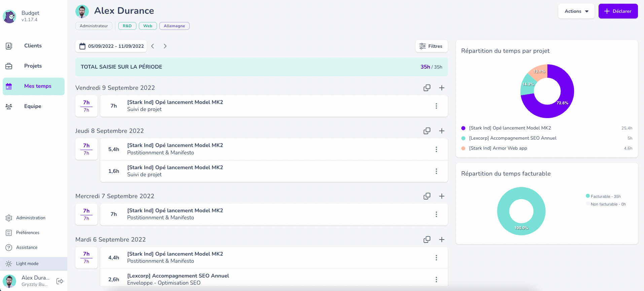Open options for Mercredi 7 Septembre entry
This screenshot has width=644, height=291.
pyautogui.click(x=436, y=214)
